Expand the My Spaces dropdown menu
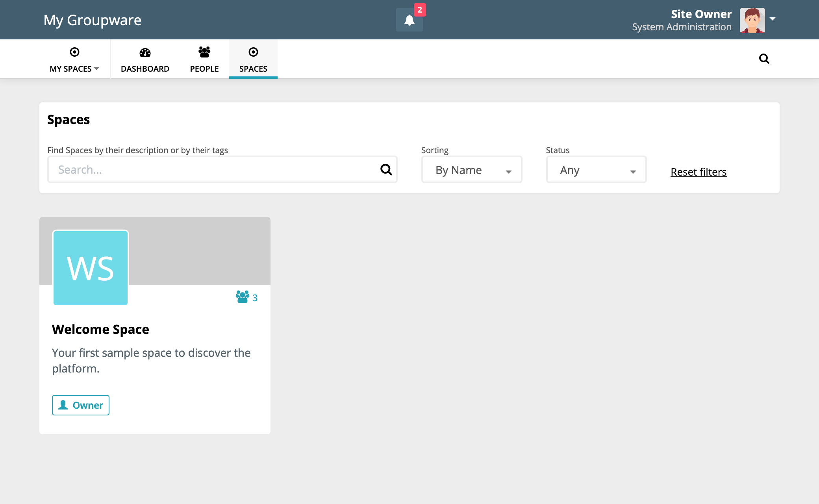The height and width of the screenshot is (504, 819). pyautogui.click(x=75, y=69)
